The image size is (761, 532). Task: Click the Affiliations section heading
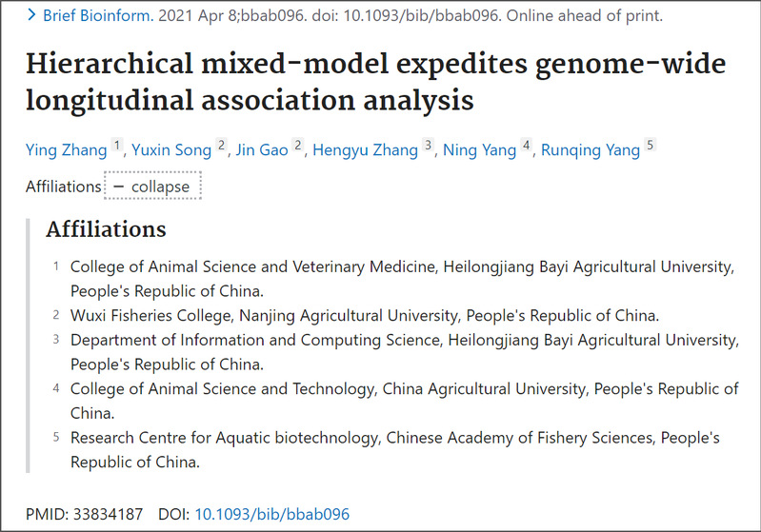coord(107,229)
